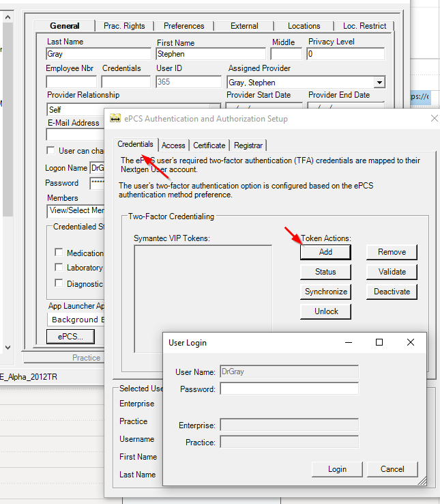Expand the Assigned Provider dropdown arrow
440x504 pixels.
379,83
